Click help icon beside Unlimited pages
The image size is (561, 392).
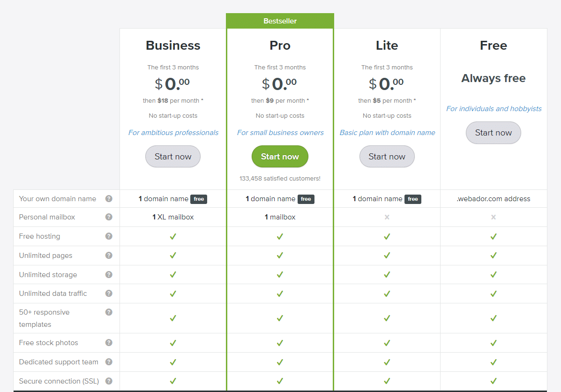pos(109,255)
